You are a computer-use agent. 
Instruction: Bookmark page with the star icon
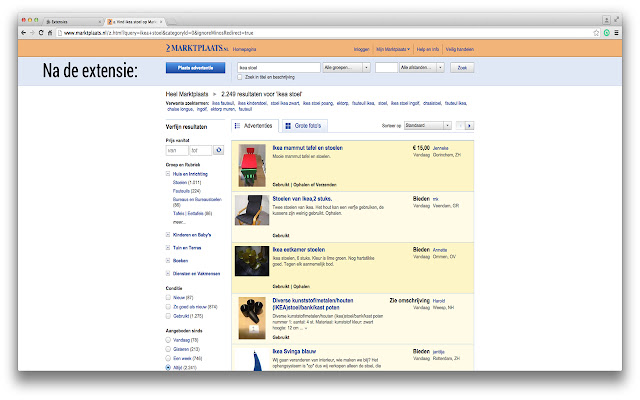[x=596, y=33]
